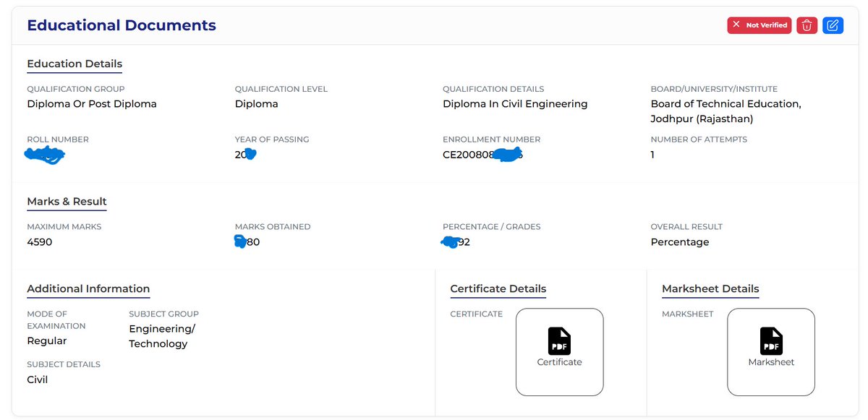The image size is (868, 420).
Task: Click the Regular mode of examination value
Action: pyautogui.click(x=47, y=341)
